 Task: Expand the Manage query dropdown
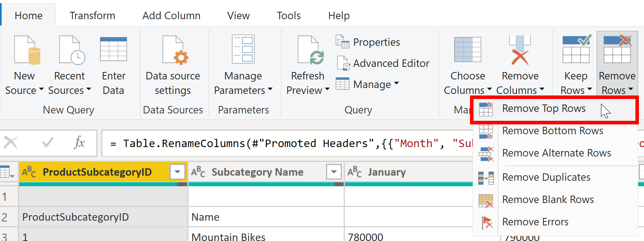[x=368, y=85]
